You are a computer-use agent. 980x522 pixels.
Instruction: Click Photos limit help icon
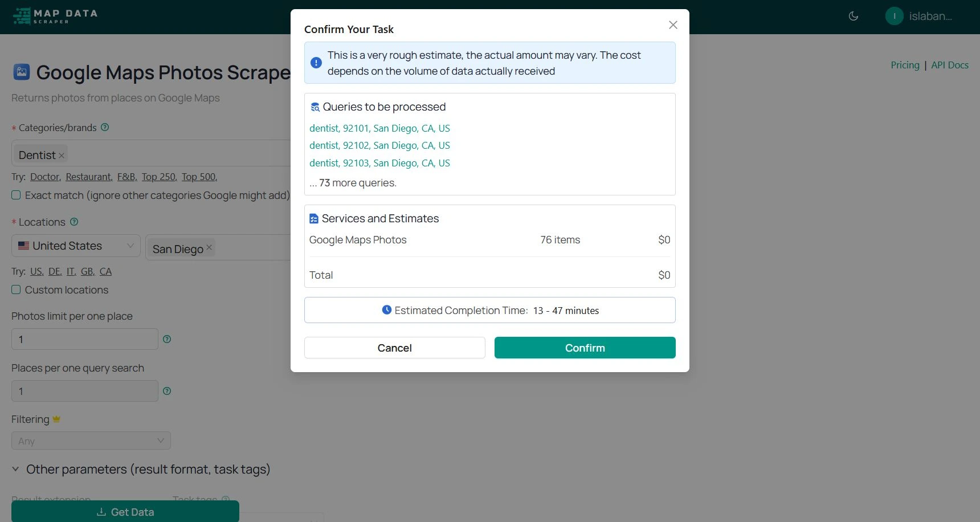click(x=167, y=339)
